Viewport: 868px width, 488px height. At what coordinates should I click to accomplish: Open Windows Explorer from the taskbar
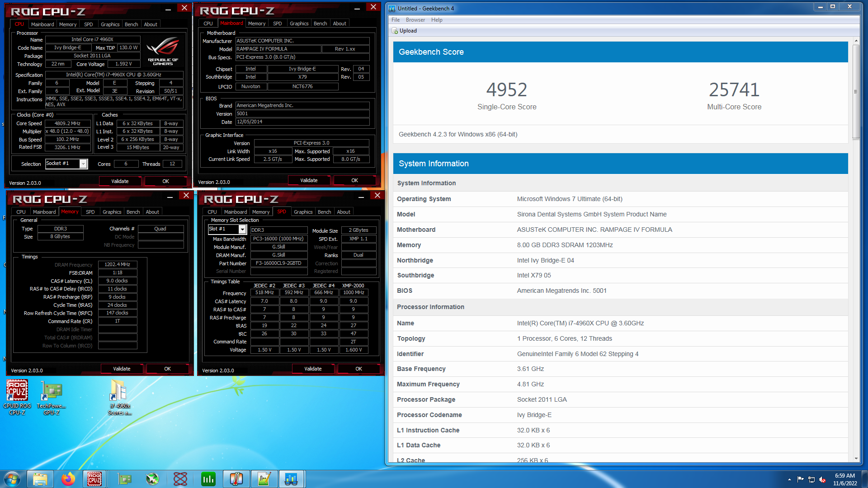[40, 479]
